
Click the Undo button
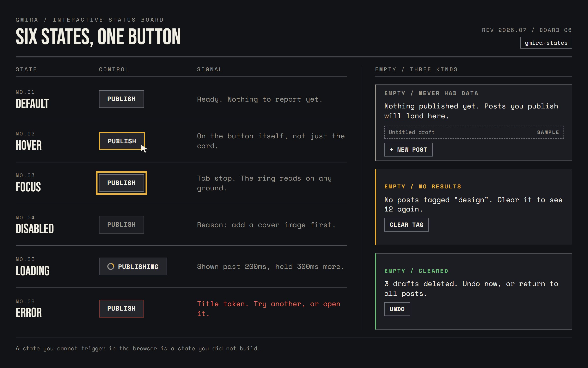(397, 309)
